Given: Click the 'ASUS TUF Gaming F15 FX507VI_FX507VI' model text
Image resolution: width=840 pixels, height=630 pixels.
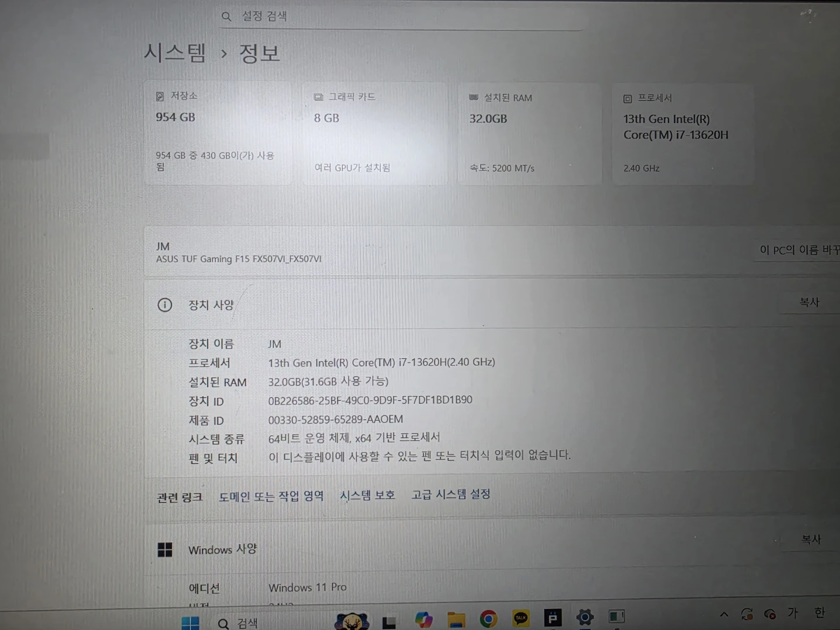Looking at the screenshot, I should point(239,258).
